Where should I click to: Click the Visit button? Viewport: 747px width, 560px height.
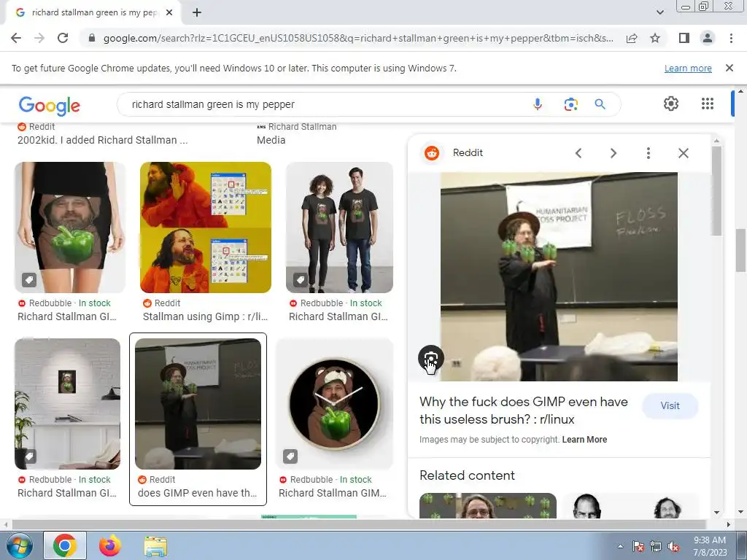tap(670, 405)
